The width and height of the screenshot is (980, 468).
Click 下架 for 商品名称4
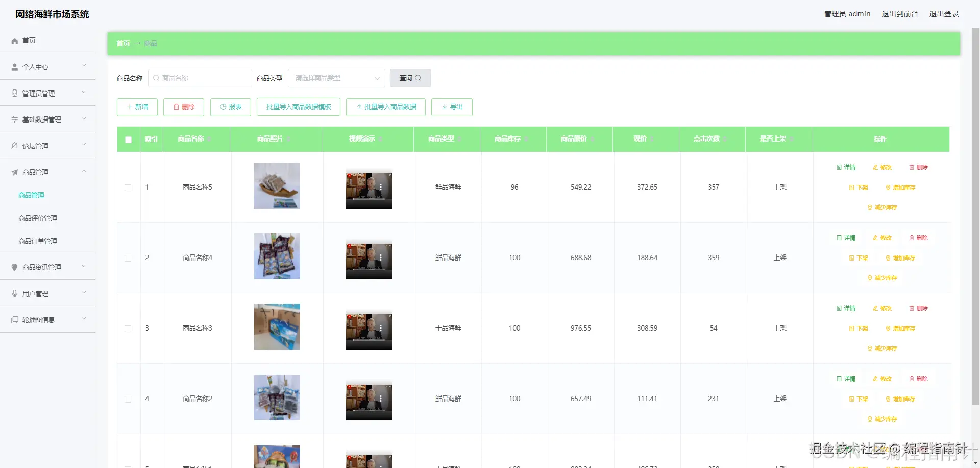pos(859,258)
